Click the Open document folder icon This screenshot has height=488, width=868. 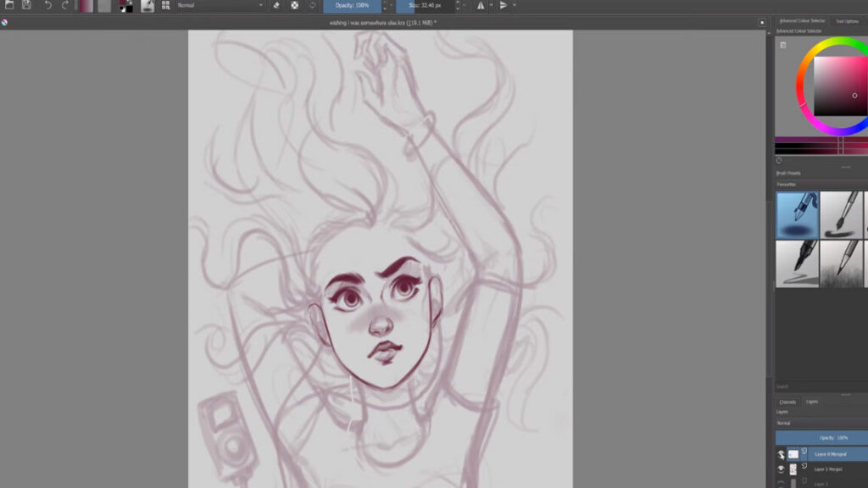9,5
